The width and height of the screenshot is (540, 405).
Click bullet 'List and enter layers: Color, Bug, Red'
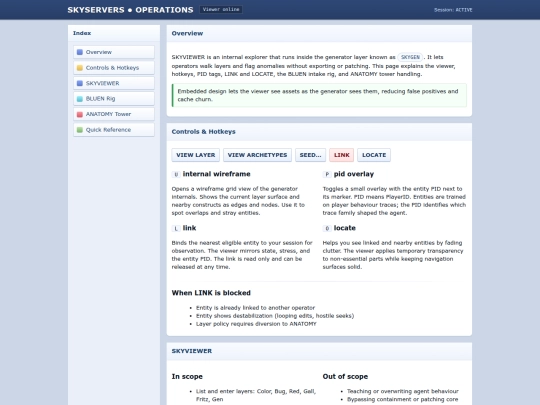pos(256,395)
